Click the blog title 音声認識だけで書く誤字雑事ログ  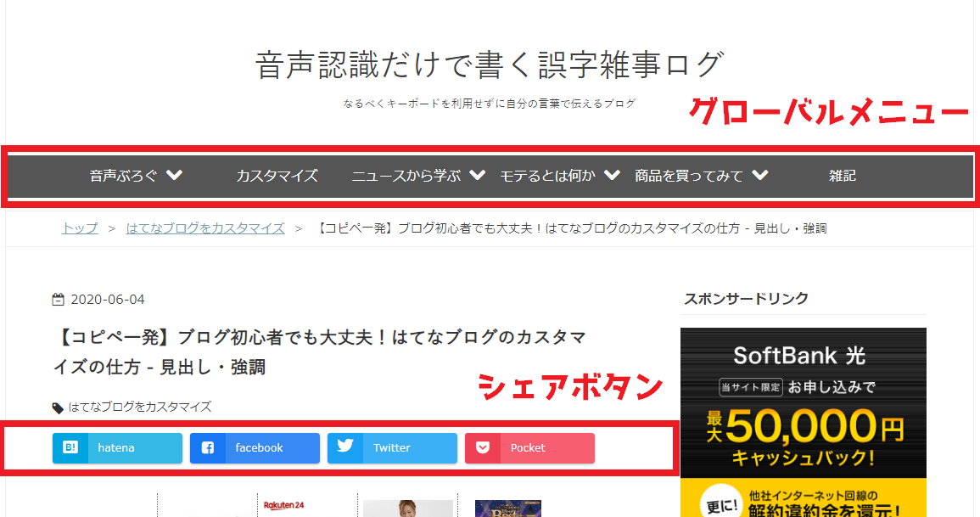tap(490, 65)
